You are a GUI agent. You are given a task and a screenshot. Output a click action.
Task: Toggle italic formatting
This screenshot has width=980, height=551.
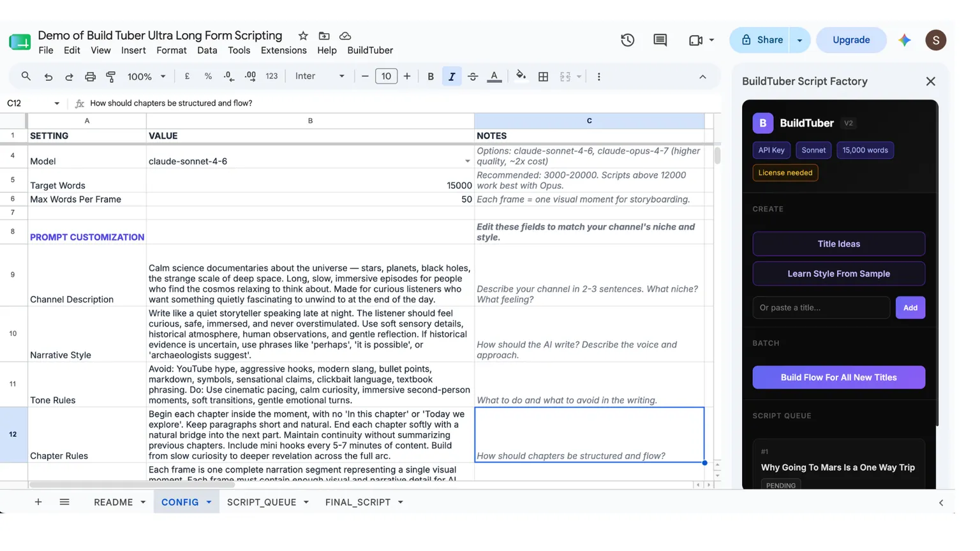[x=452, y=77]
